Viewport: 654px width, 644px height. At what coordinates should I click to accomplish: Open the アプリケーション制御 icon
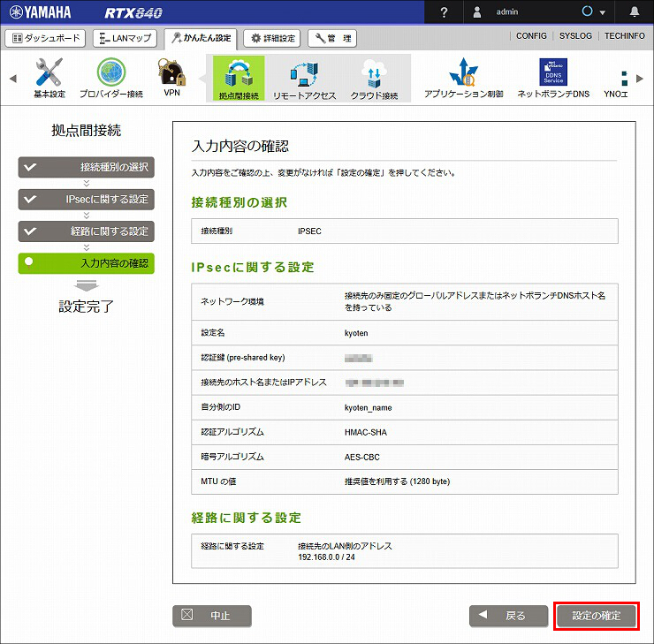click(x=463, y=78)
